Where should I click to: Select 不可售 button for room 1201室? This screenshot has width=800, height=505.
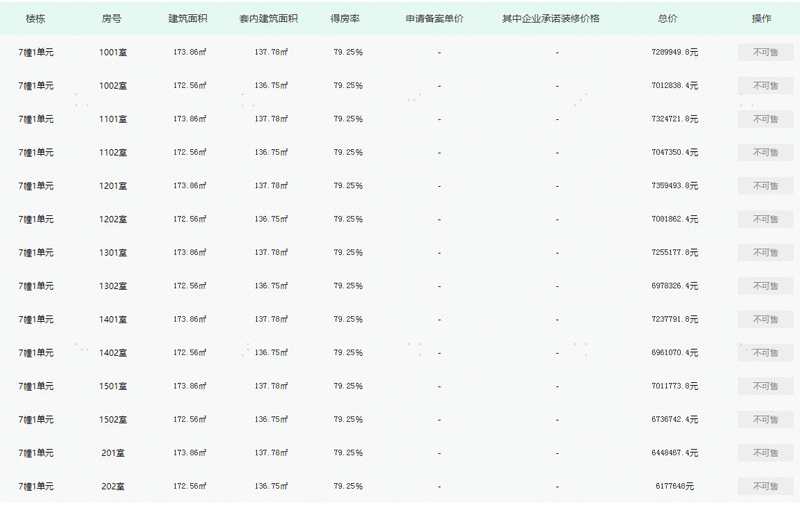pyautogui.click(x=765, y=186)
